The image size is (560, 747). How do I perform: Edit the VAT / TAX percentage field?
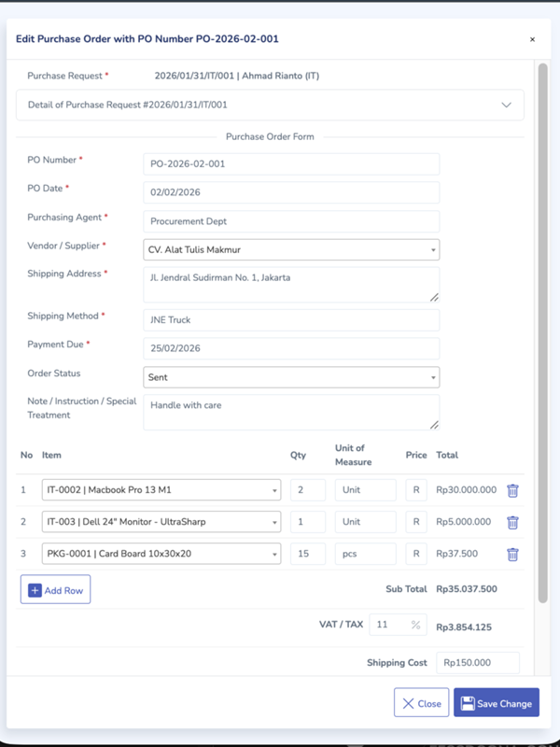399,625
